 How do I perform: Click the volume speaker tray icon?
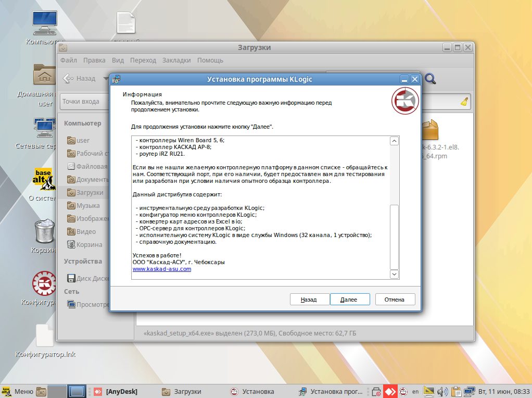pyautogui.click(x=442, y=391)
